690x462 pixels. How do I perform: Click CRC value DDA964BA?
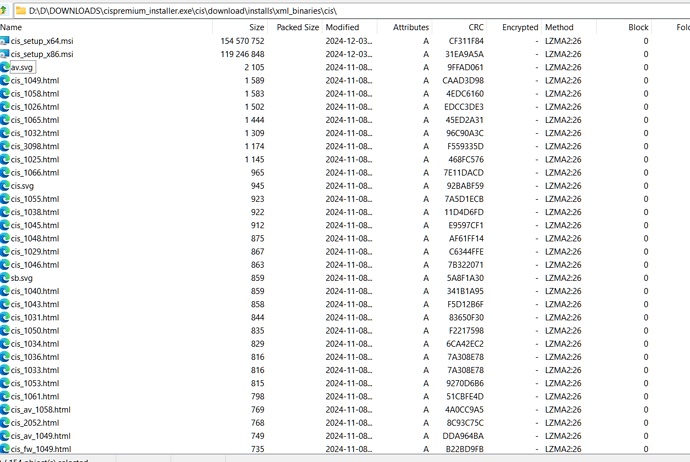pos(463,436)
